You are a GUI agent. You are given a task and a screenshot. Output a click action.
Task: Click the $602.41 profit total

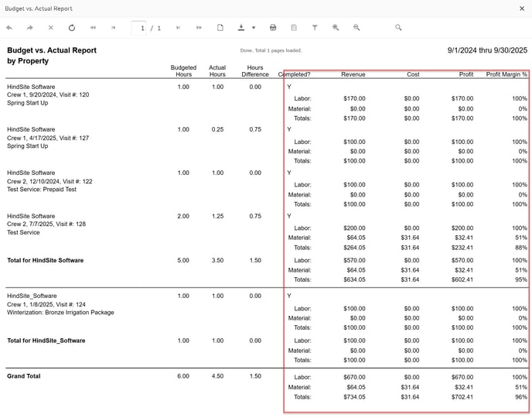click(x=462, y=279)
